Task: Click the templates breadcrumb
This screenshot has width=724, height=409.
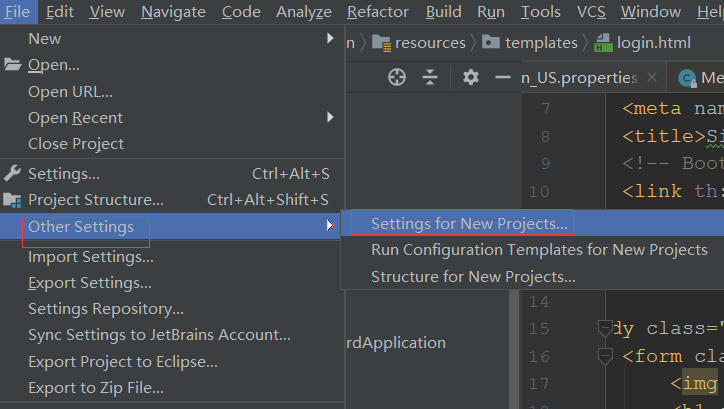Action: coord(541,43)
